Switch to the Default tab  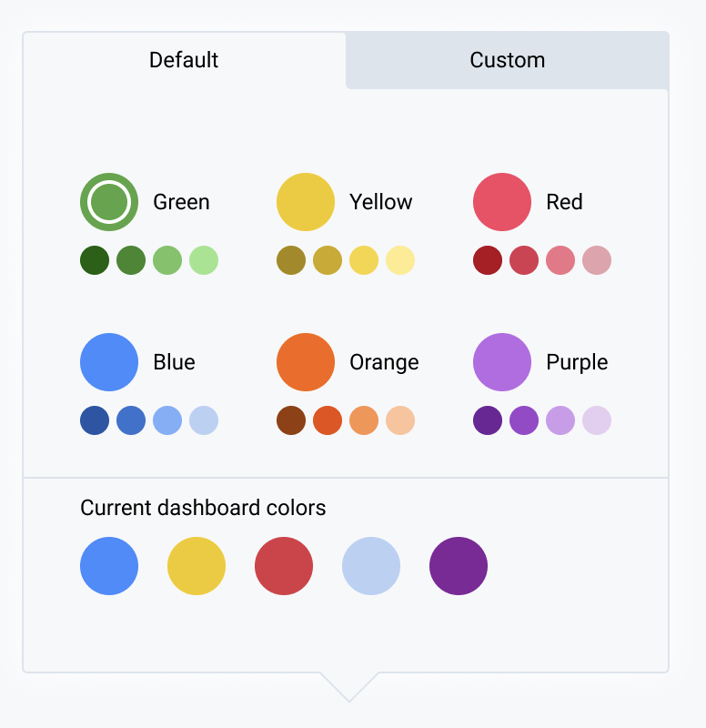click(183, 60)
